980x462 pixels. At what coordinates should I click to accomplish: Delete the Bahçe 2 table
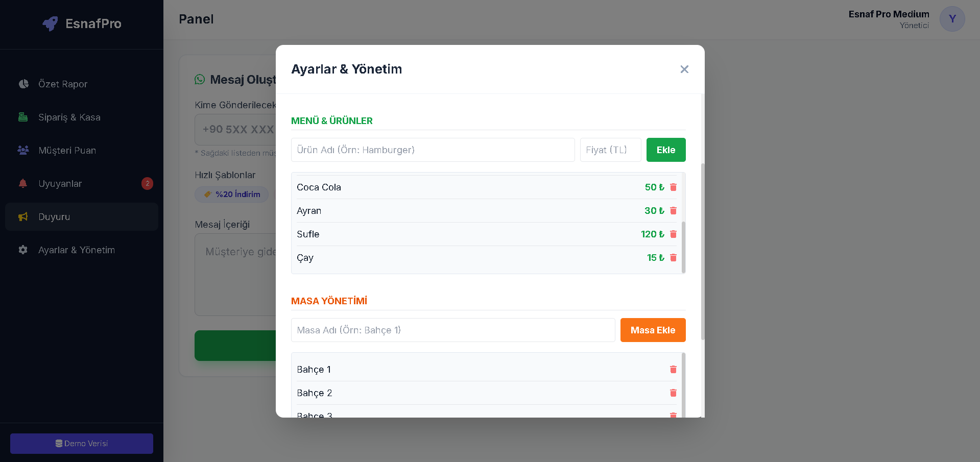click(x=673, y=393)
